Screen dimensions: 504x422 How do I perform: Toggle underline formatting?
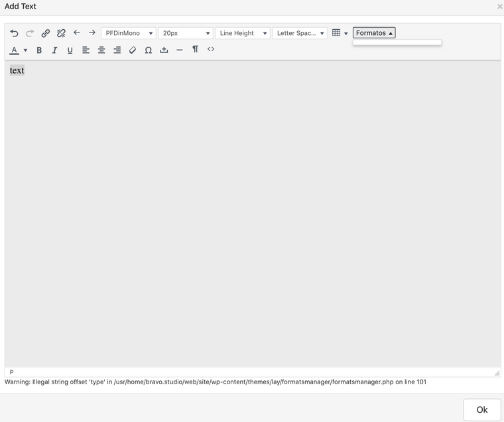point(70,50)
